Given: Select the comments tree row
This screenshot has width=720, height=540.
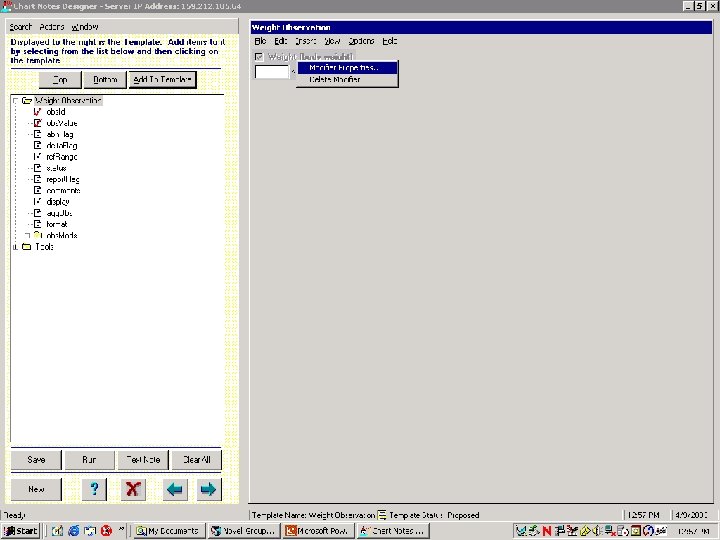Looking at the screenshot, I should point(63,190).
